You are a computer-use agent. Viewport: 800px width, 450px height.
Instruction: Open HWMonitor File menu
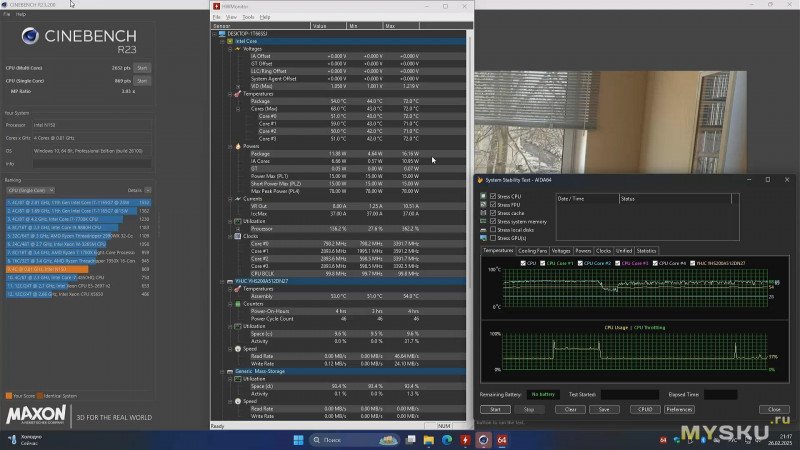217,17
